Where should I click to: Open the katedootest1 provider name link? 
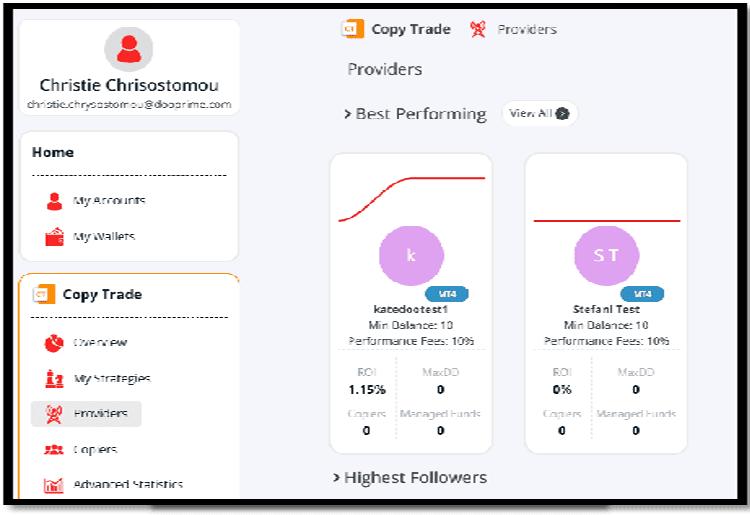(x=410, y=309)
